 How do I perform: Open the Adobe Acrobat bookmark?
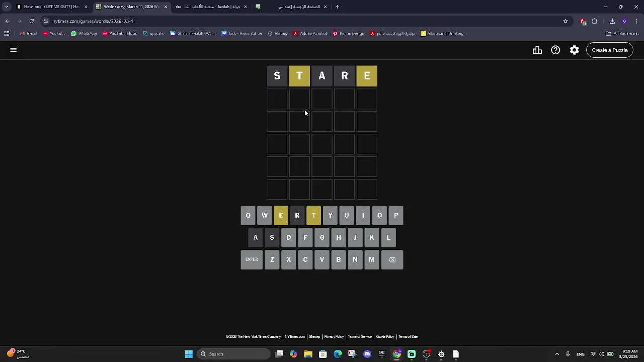310,34
